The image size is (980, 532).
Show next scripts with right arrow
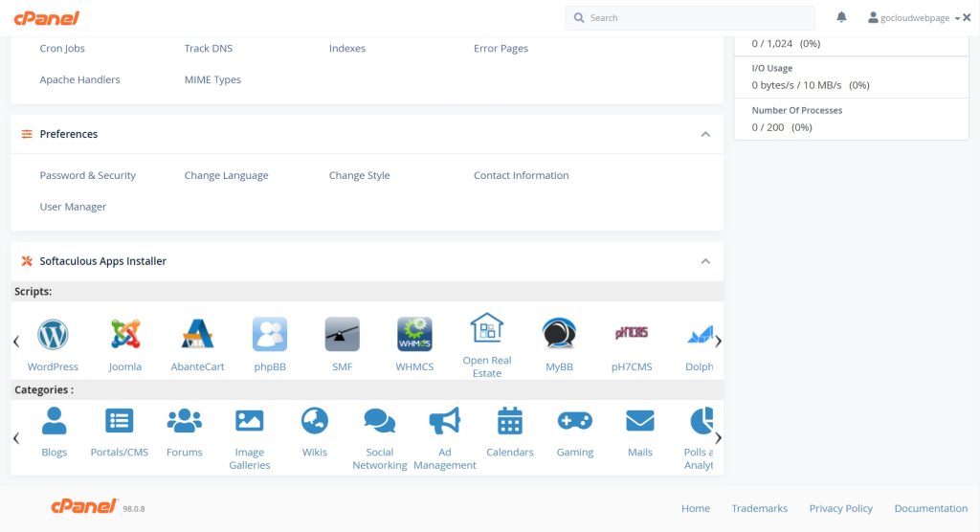point(718,342)
